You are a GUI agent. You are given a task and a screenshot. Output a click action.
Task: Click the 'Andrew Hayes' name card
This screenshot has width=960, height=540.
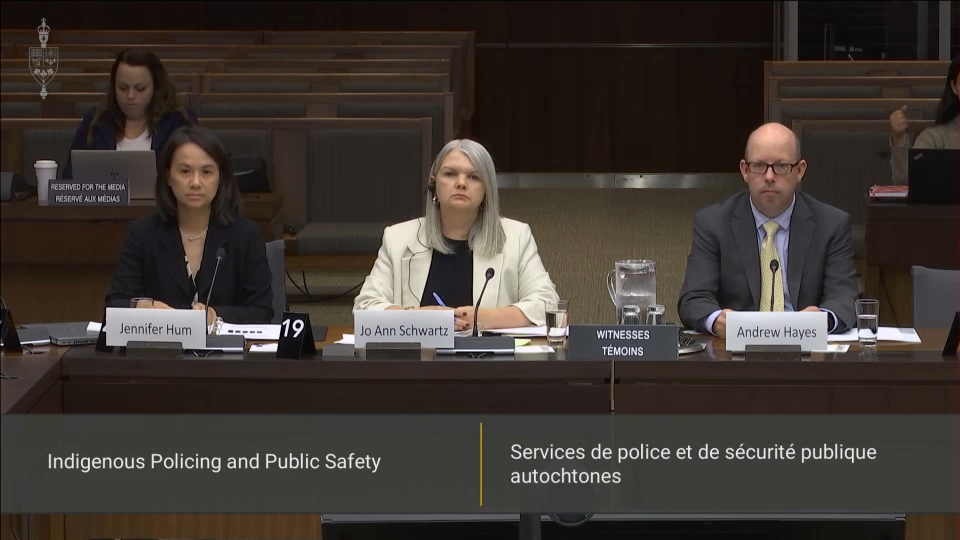pos(776,331)
